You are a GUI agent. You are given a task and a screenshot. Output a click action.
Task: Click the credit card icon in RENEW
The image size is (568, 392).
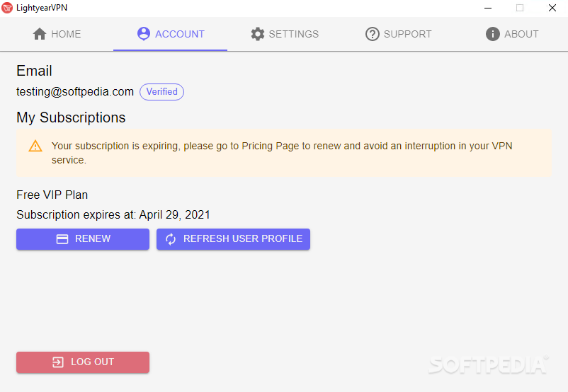pyautogui.click(x=62, y=239)
